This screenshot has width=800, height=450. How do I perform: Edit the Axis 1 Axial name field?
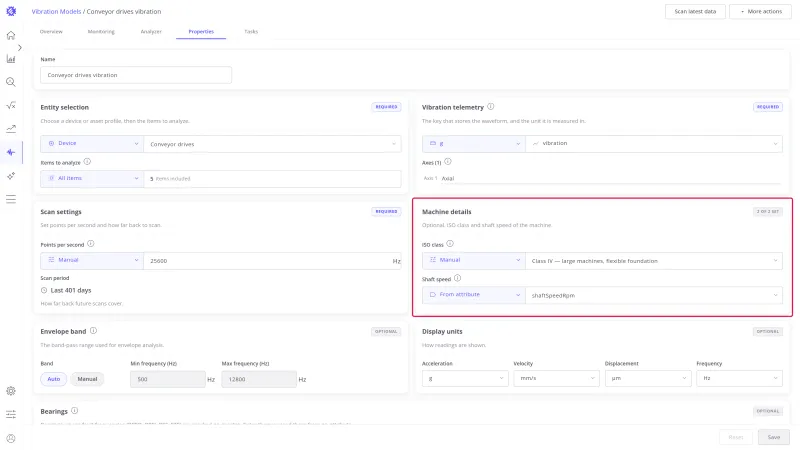(x=610, y=179)
